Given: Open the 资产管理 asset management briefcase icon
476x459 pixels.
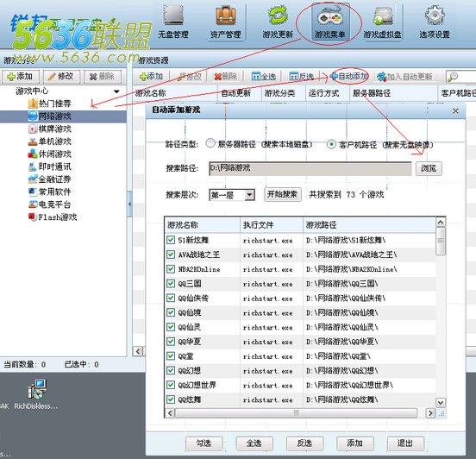Looking at the screenshot, I should point(226,22).
